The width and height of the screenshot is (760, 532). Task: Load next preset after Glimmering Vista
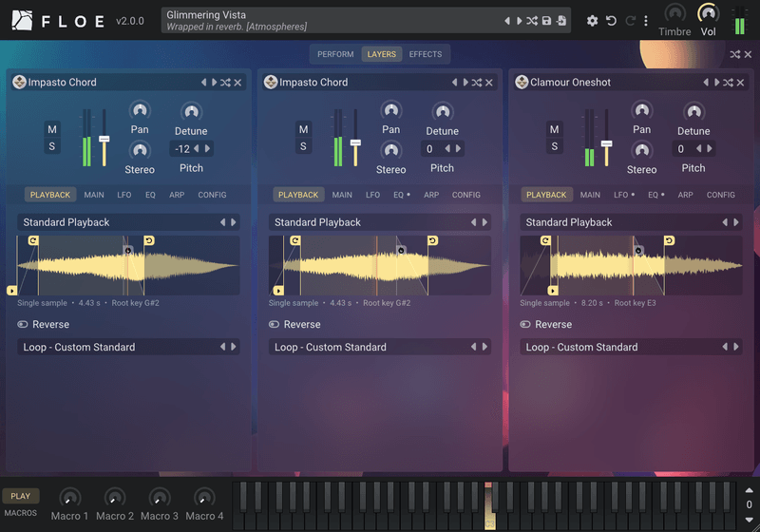519,21
